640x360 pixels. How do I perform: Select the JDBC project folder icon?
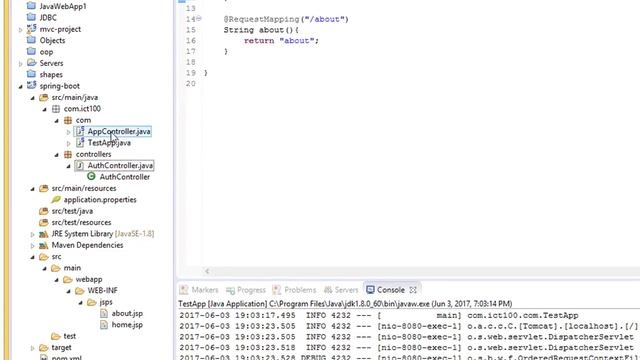click(x=31, y=17)
